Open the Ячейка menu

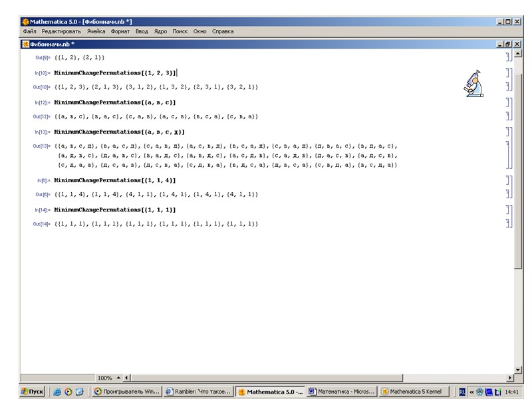pyautogui.click(x=96, y=31)
